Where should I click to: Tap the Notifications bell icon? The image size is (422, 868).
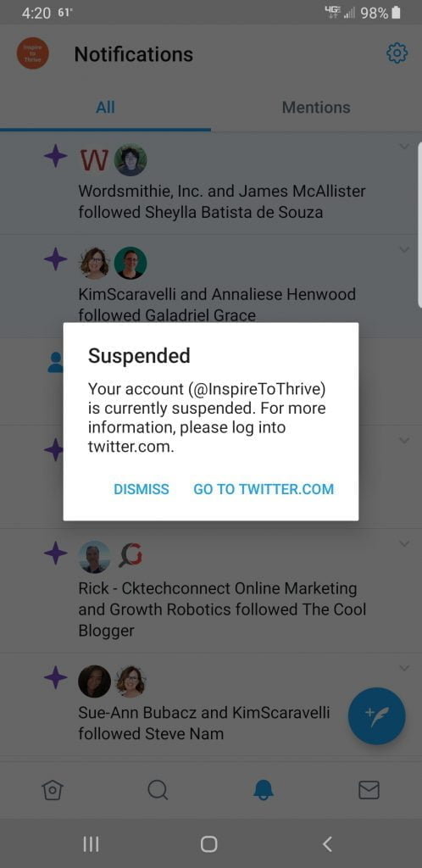click(264, 790)
